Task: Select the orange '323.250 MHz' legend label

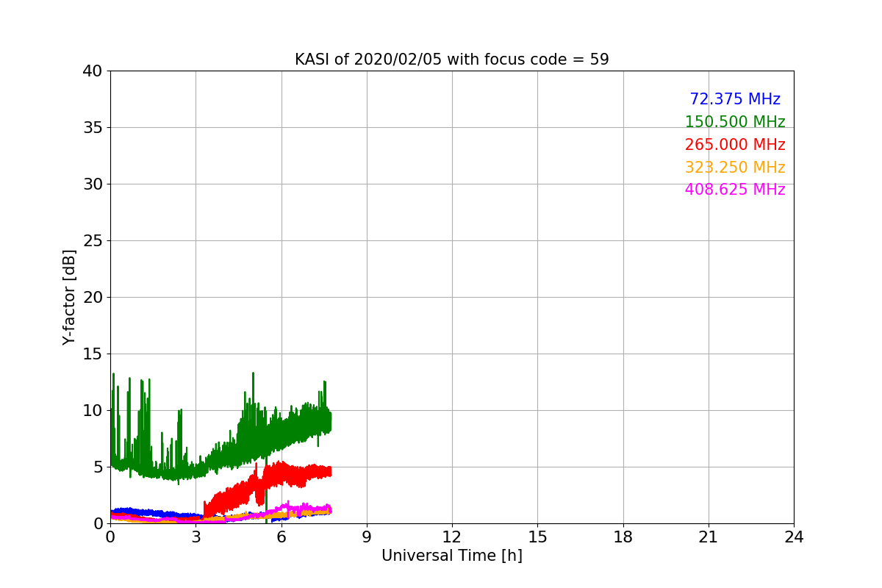Action: [735, 168]
